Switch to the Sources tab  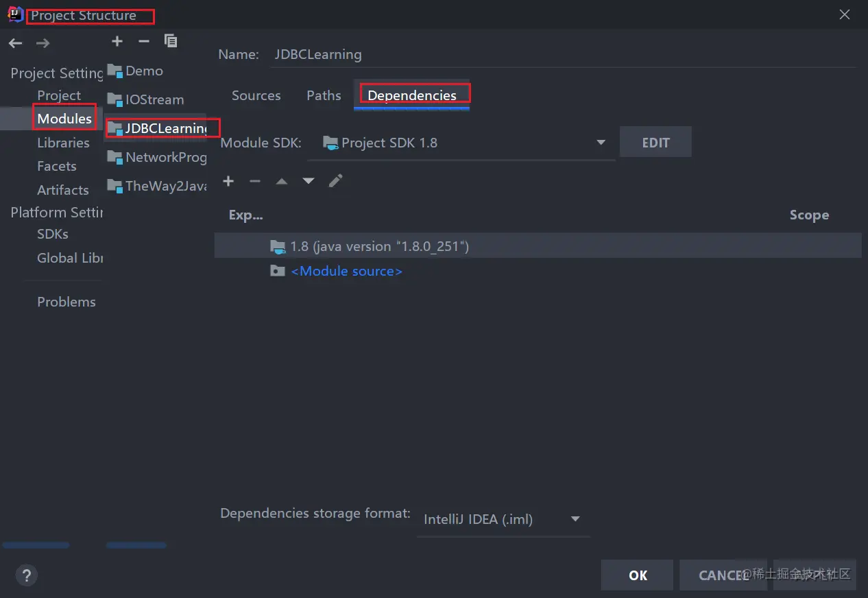256,95
